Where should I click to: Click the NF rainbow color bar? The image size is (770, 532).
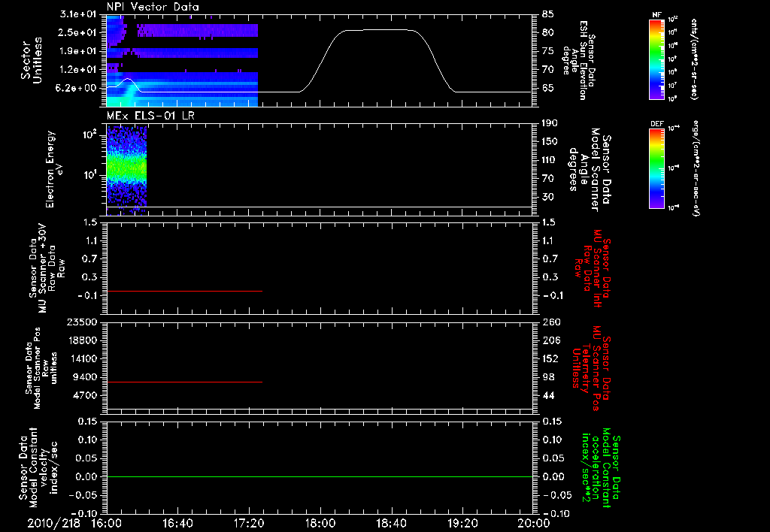(x=657, y=59)
